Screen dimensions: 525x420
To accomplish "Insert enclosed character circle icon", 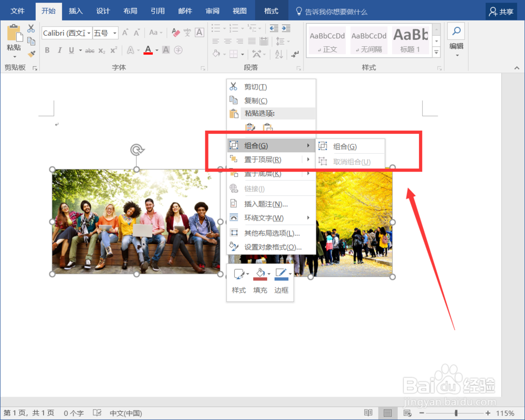I will click(x=178, y=50).
